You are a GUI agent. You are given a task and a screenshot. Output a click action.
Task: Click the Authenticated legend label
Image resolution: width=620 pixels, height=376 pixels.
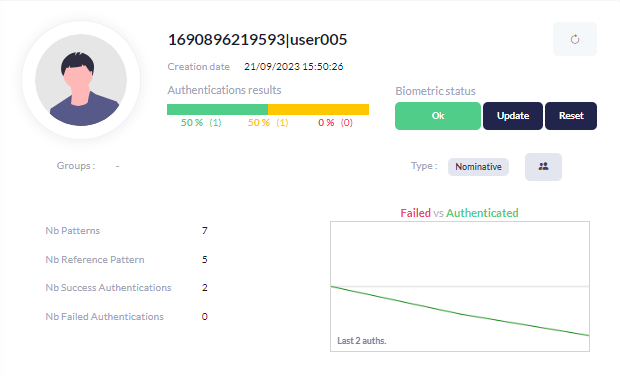click(482, 213)
